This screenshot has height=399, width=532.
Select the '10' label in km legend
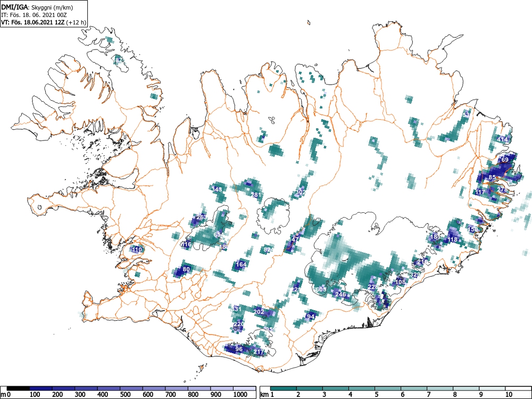coord(509,394)
